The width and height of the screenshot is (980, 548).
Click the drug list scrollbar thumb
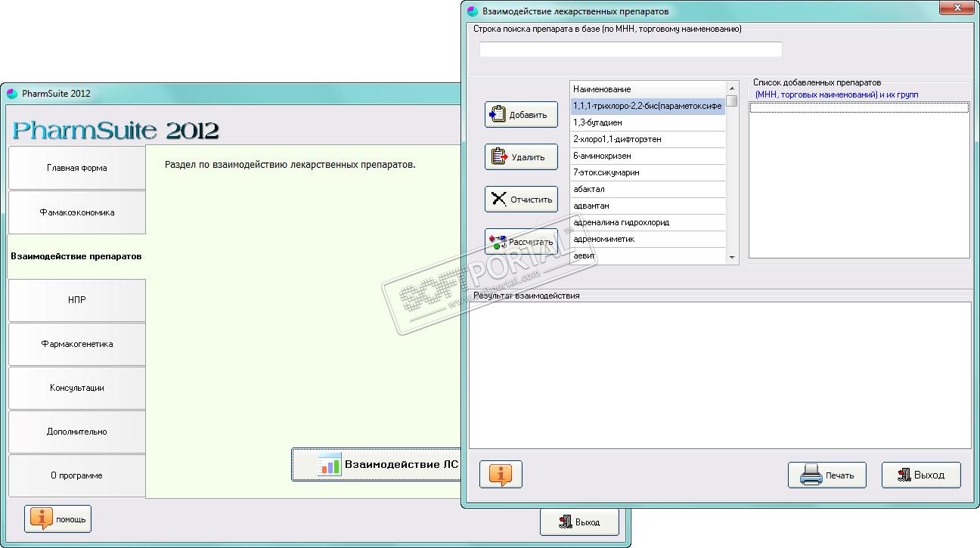point(732,101)
